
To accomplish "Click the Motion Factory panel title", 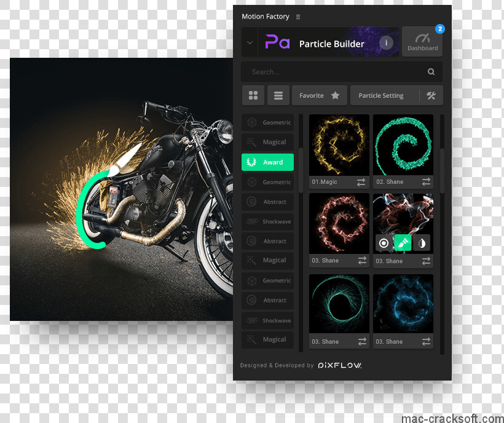I will pos(265,17).
